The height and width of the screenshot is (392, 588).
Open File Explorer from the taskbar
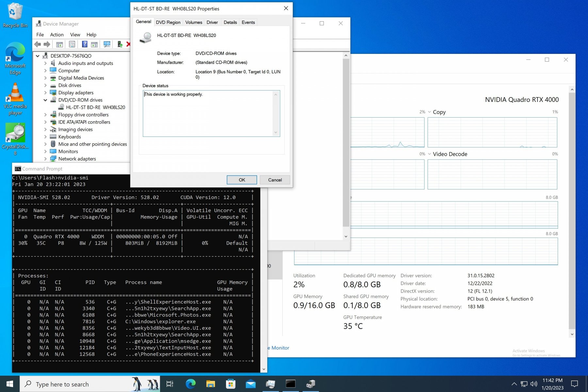click(x=210, y=384)
